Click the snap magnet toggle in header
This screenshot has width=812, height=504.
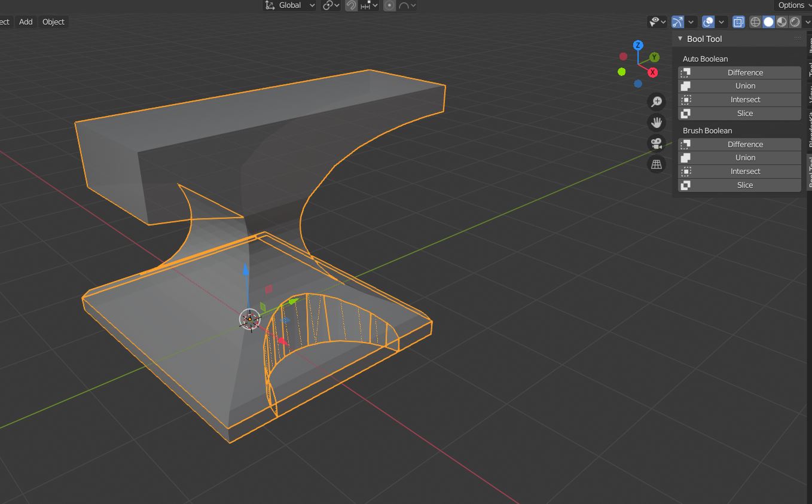tap(352, 5)
